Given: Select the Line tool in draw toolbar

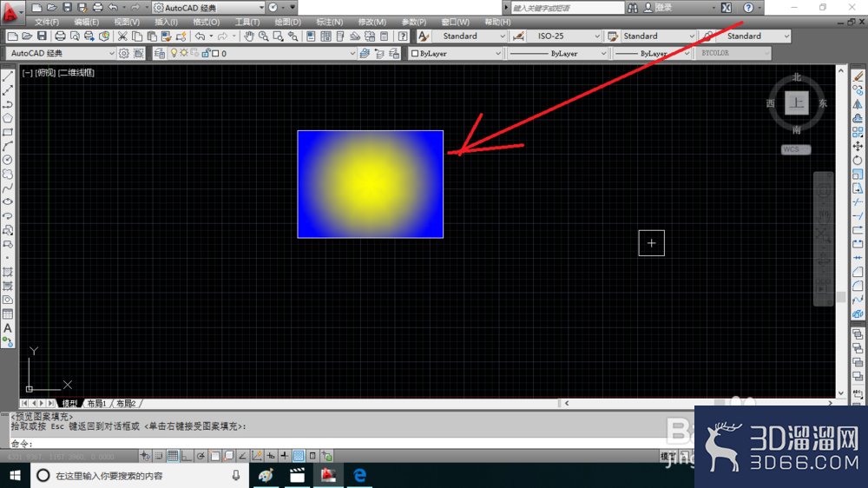Looking at the screenshot, I should coord(8,76).
